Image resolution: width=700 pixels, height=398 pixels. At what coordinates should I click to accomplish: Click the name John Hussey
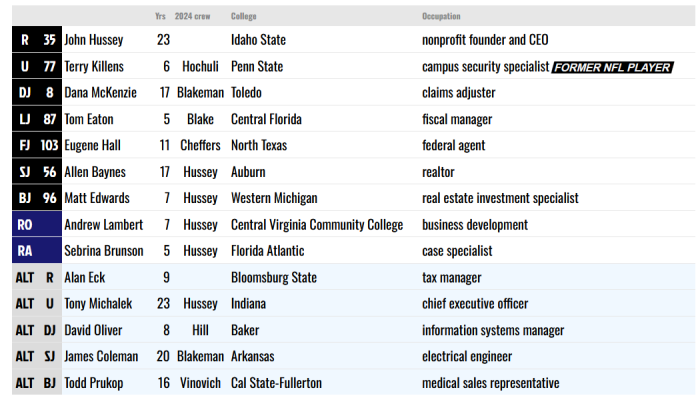click(94, 40)
